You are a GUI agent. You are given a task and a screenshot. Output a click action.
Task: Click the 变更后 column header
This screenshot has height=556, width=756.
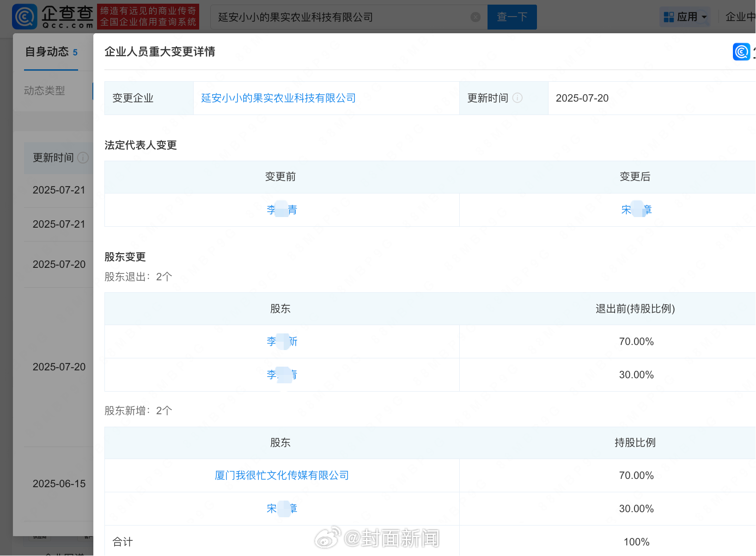(x=635, y=176)
